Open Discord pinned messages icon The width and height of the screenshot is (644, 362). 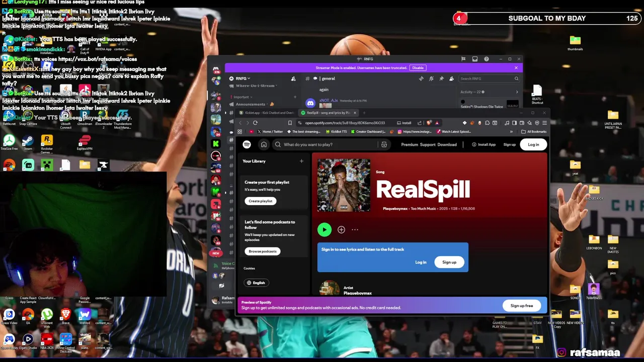click(x=441, y=79)
